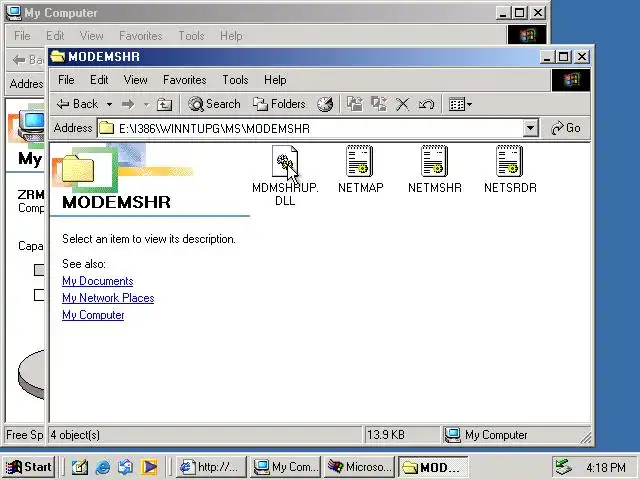Click the Forward arrow in MODEMSHR toolbar
Image resolution: width=640 pixels, height=480 pixels.
pyautogui.click(x=128, y=104)
